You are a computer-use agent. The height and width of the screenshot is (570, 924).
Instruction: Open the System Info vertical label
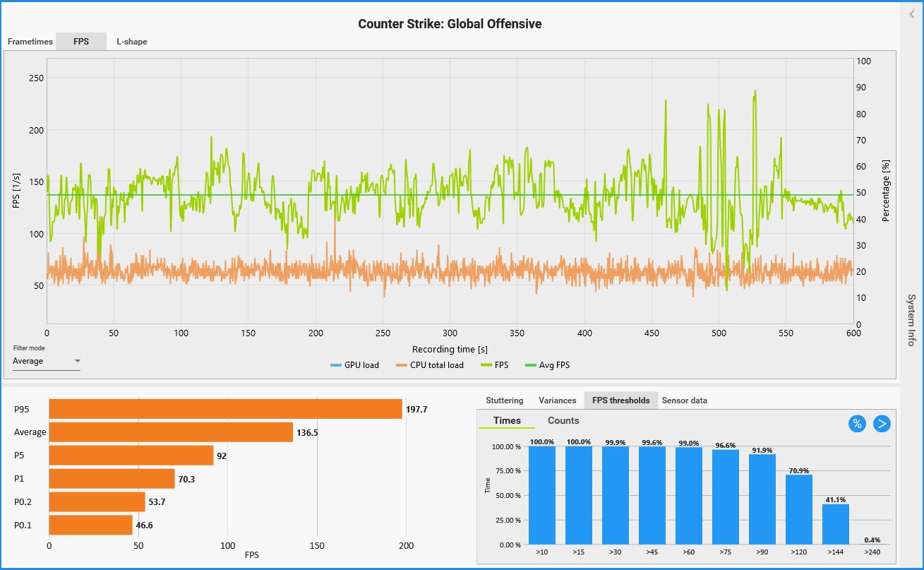(x=911, y=320)
